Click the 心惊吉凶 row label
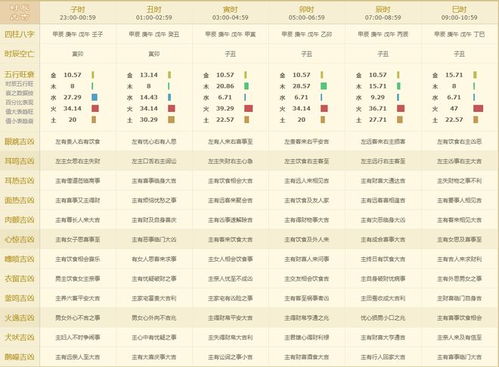Image resolution: width=499 pixels, height=367 pixels. pyautogui.click(x=19, y=239)
